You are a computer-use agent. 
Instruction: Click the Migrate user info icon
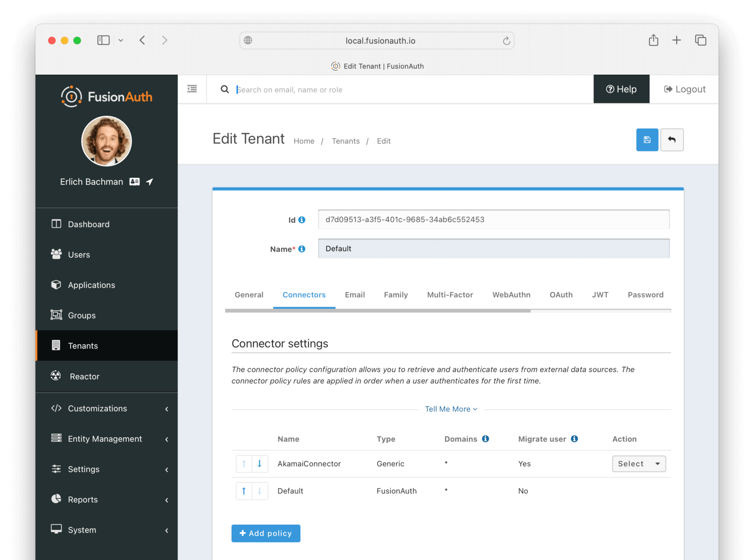point(574,439)
